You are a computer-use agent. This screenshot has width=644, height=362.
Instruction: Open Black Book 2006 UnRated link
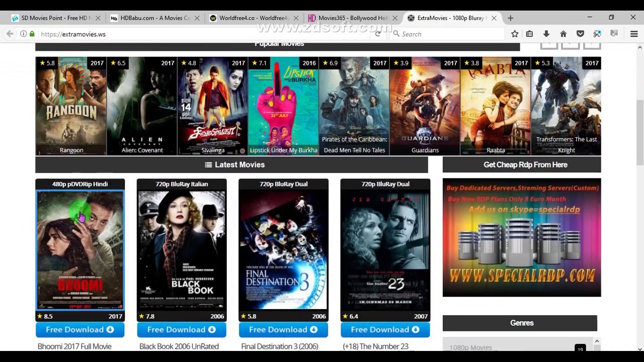(x=179, y=346)
